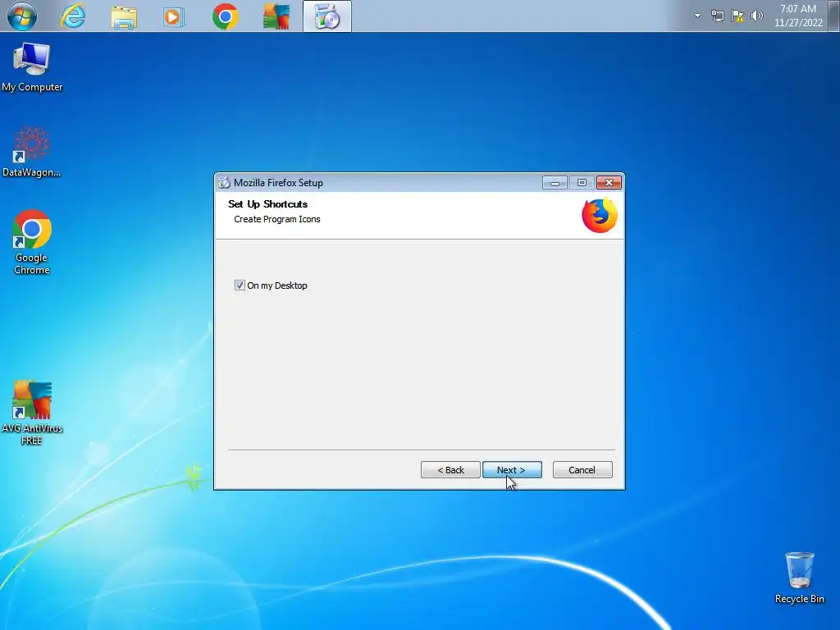Open Windows Media Player taskbar icon
Screen dimensions: 840x630
pyautogui.click(x=174, y=16)
